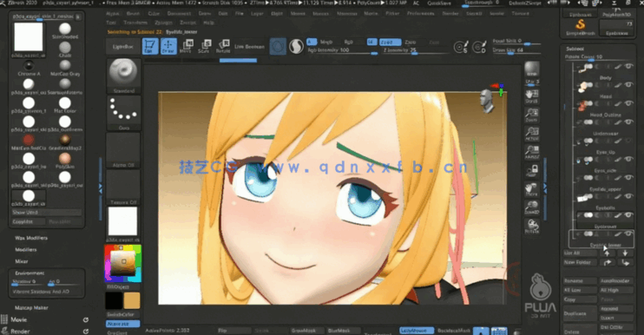
Task: Toggle the LazyMouse button at bottom
Action: (x=416, y=331)
